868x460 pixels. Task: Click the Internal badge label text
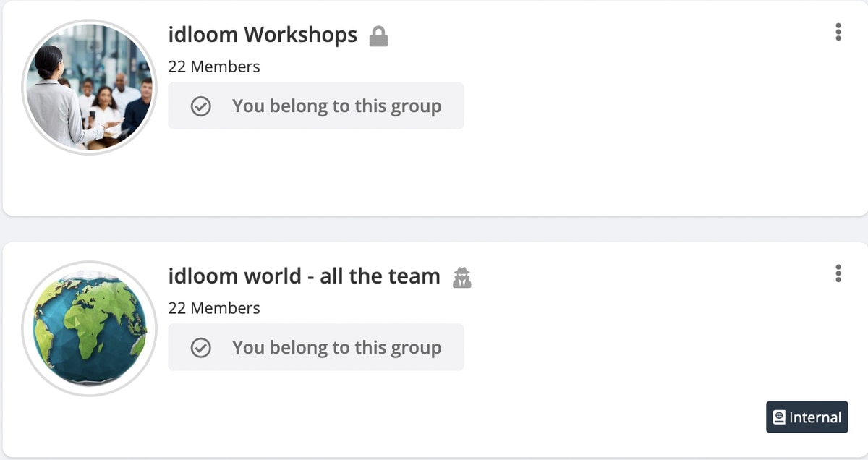(815, 417)
